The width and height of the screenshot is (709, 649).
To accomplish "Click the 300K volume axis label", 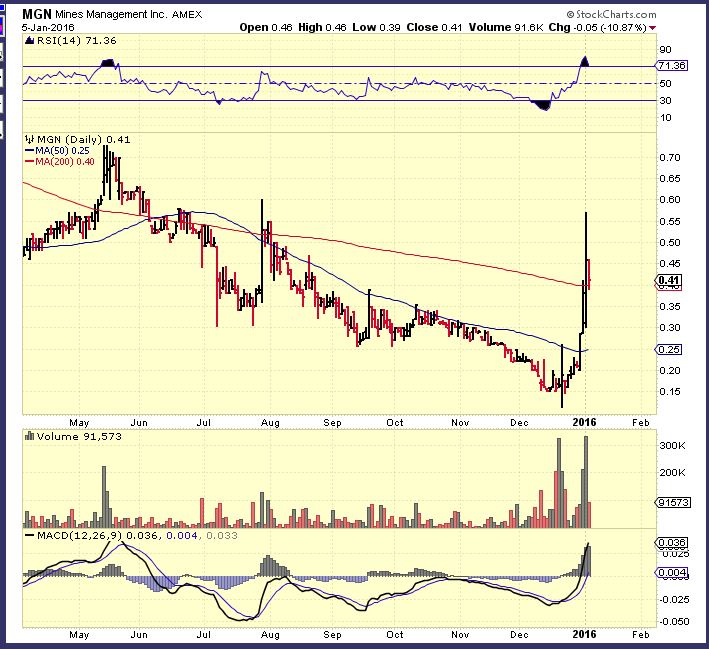I will (x=672, y=446).
